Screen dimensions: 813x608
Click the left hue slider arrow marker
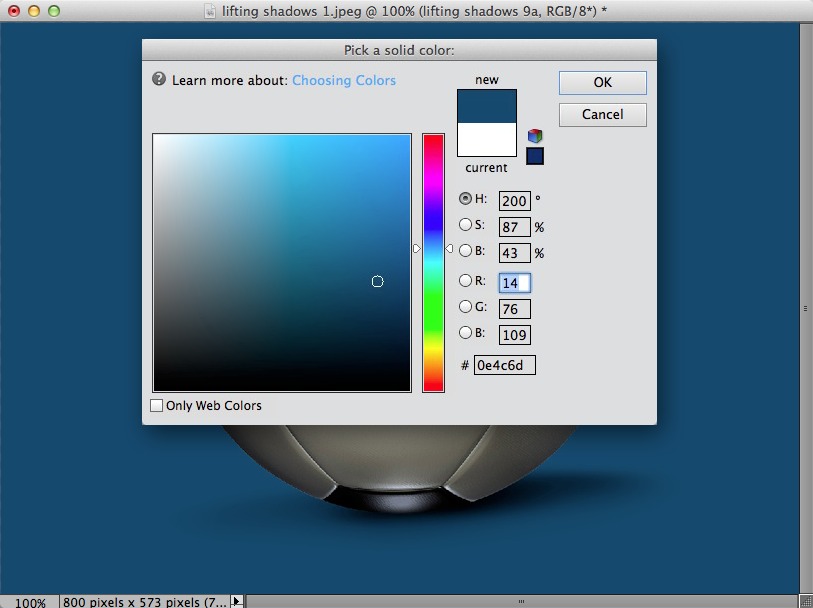[x=417, y=248]
